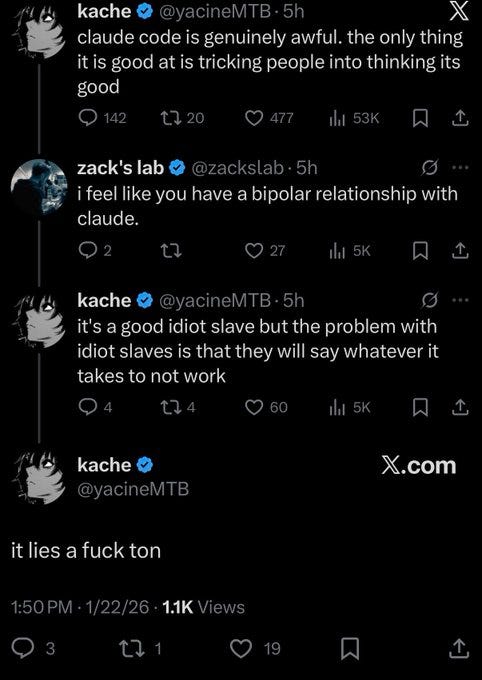
Task: Share the main 'it lies' tweet
Action: (x=460, y=648)
